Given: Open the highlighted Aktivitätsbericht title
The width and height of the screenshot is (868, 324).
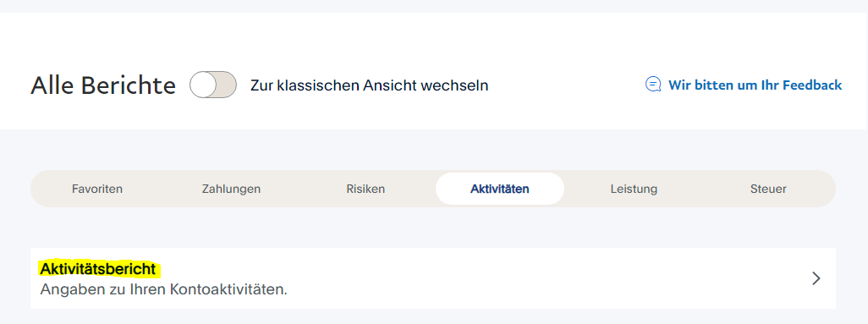Looking at the screenshot, I should (x=98, y=269).
